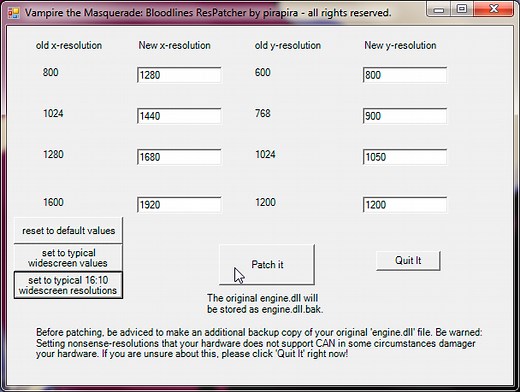Image resolution: width=520 pixels, height=392 pixels.
Task: Click the New x-resolution field showing 1920
Action: click(179, 205)
